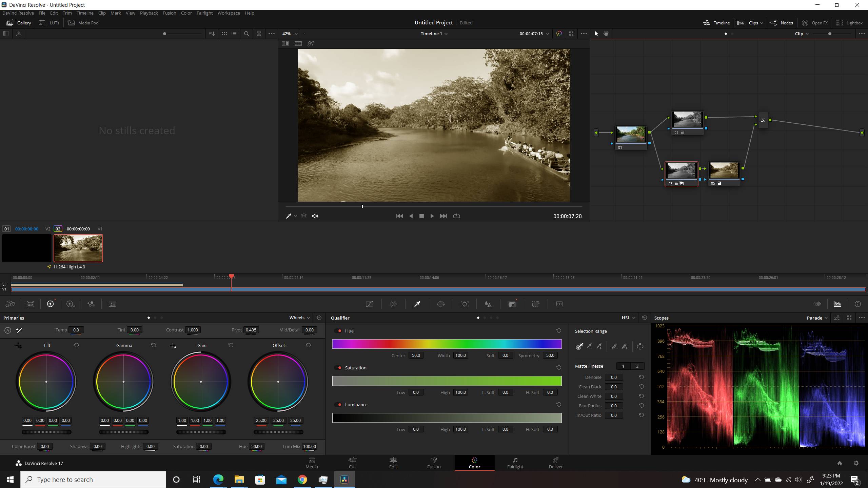Expand the viewer eyedropper options arrow
Viewport: 868px width, 488px height.
(x=295, y=216)
